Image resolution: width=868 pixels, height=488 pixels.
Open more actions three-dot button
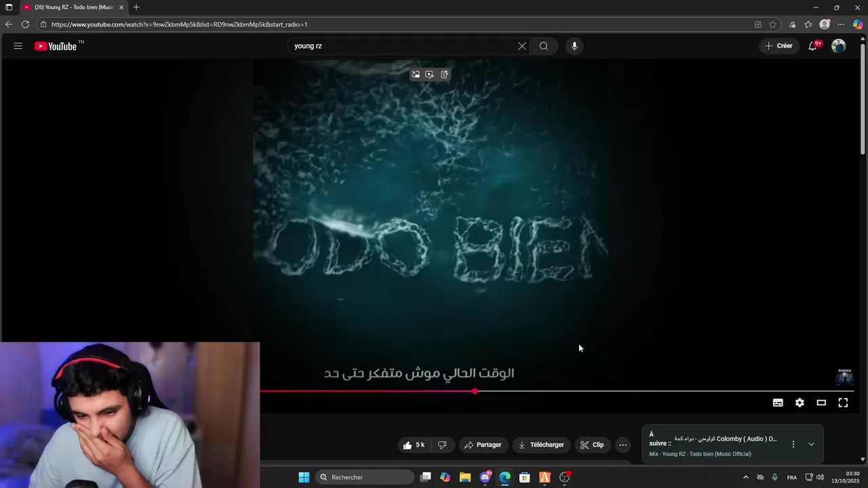point(623,445)
